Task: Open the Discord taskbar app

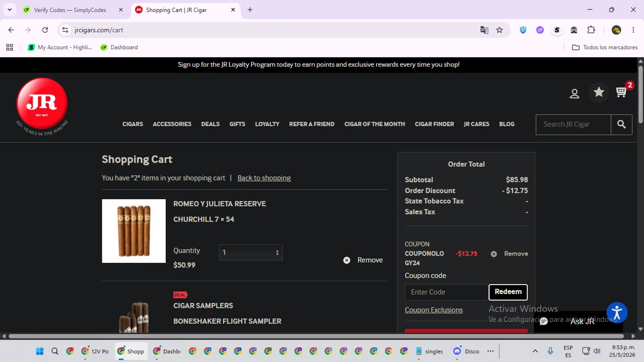Action: 466,351
